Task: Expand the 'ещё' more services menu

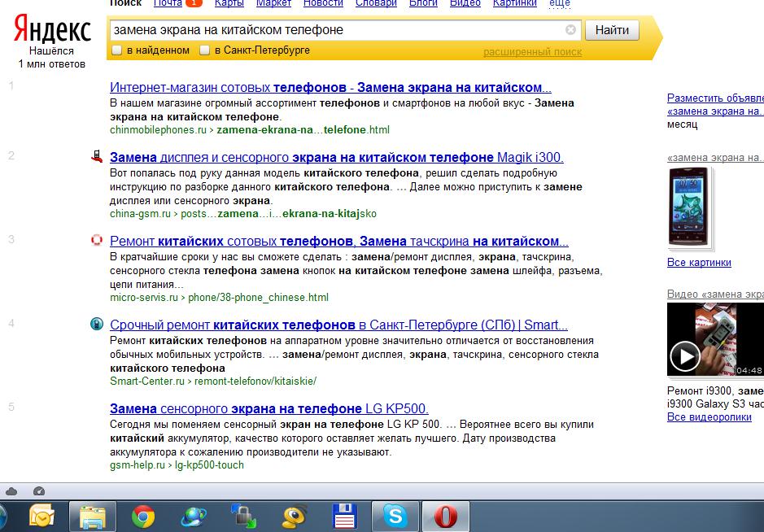Action: [559, 3]
